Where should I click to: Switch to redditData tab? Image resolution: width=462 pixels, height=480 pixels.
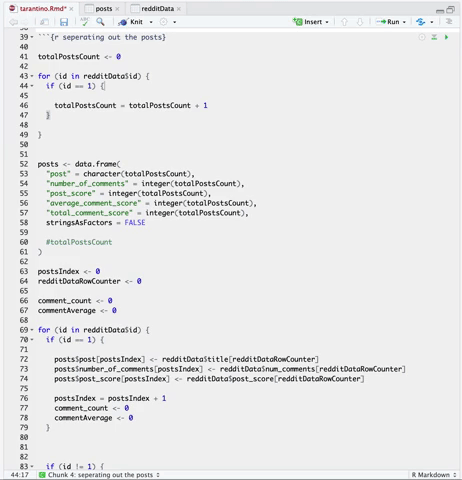[x=157, y=9]
